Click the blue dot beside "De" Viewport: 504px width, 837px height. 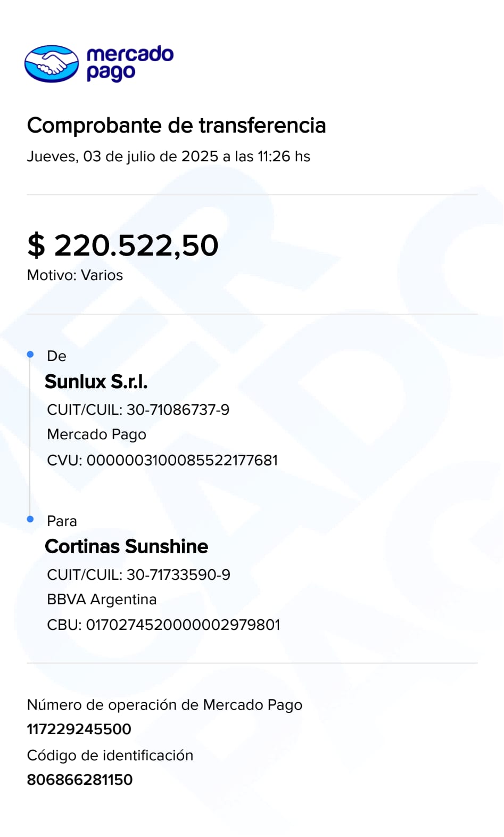click(x=30, y=354)
